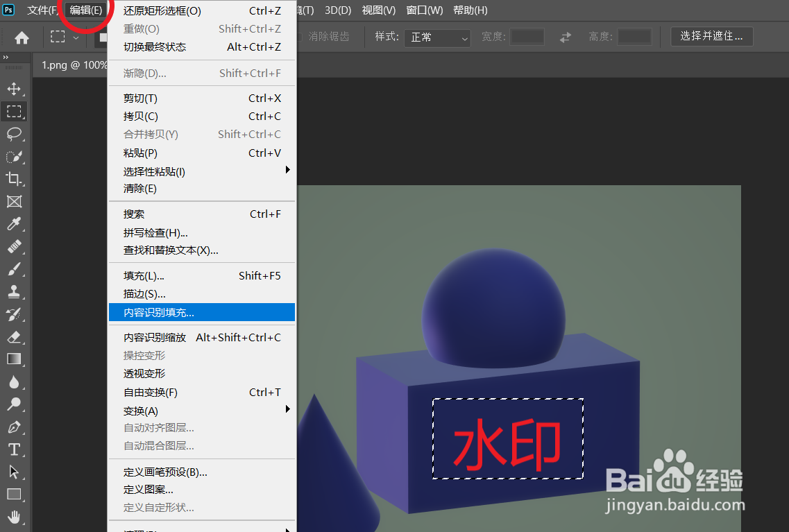Select the Hand tool
This screenshot has height=532, width=789.
[x=14, y=517]
